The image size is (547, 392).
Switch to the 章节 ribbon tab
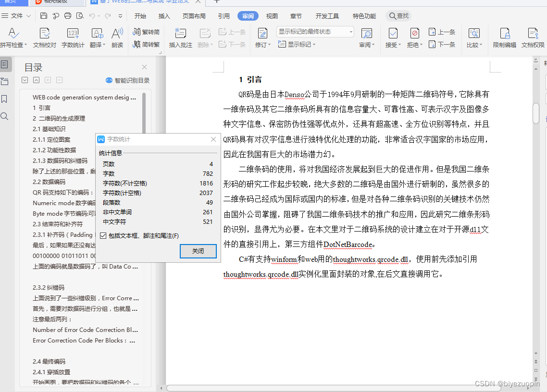[x=296, y=16]
